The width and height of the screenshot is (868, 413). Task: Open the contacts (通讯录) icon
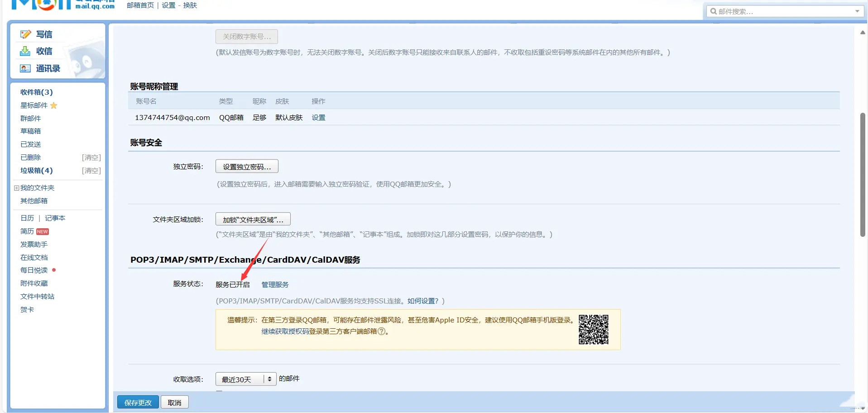click(x=25, y=68)
